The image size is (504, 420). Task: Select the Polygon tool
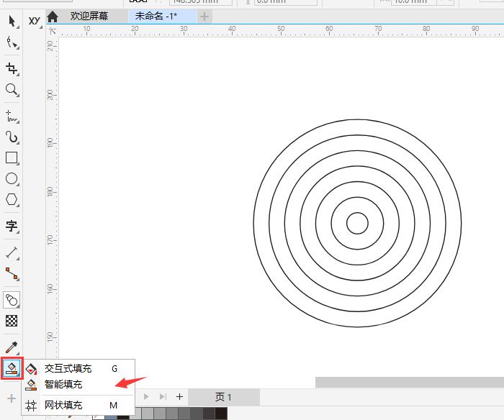coord(12,199)
